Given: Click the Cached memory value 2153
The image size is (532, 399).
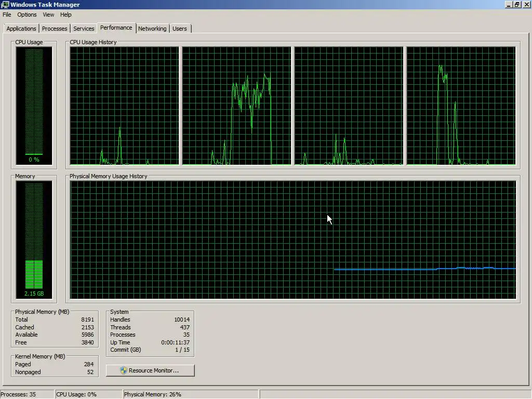Looking at the screenshot, I should click(87, 327).
